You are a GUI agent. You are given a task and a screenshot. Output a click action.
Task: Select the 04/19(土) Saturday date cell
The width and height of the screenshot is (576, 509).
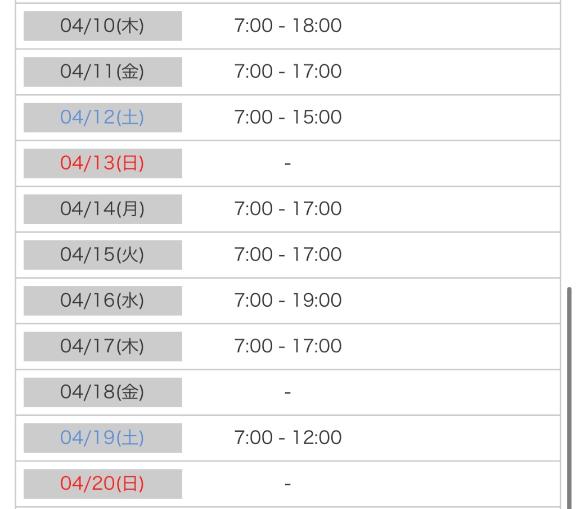(103, 438)
